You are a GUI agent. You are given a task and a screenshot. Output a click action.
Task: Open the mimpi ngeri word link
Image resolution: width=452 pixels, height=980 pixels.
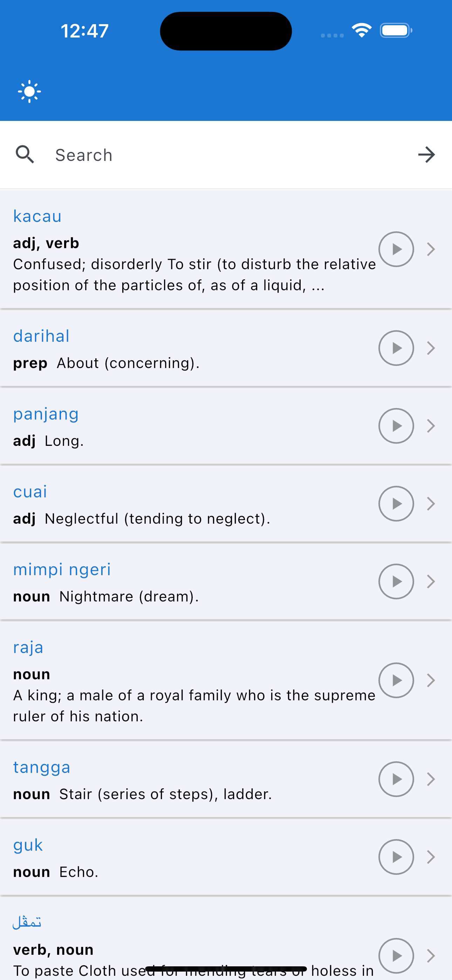click(62, 570)
